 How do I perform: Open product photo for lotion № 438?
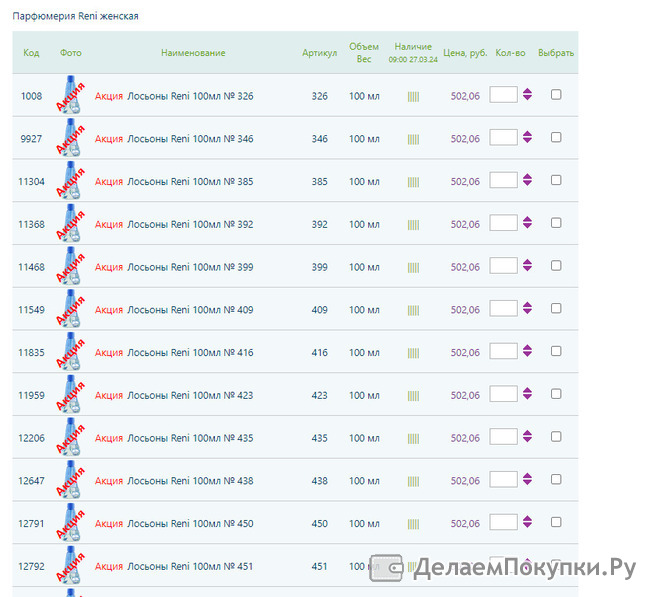pos(70,479)
